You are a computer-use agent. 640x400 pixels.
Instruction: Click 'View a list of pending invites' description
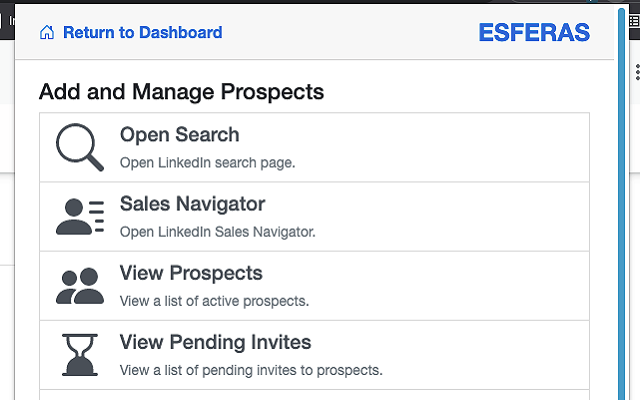[x=251, y=370]
